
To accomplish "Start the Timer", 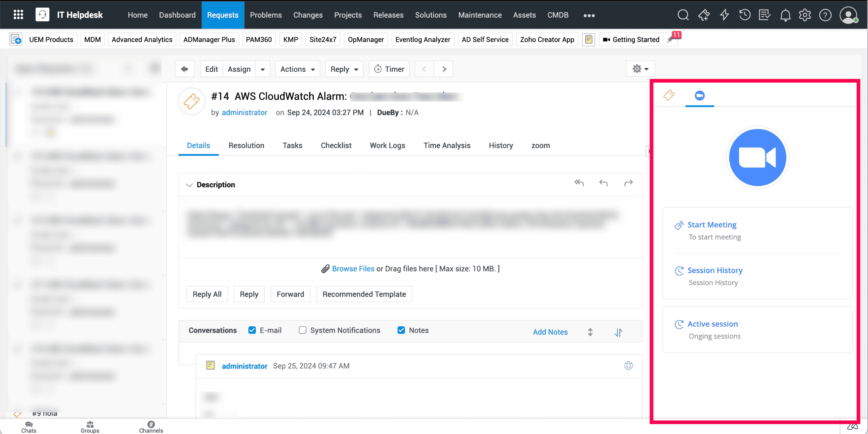I will [x=389, y=69].
